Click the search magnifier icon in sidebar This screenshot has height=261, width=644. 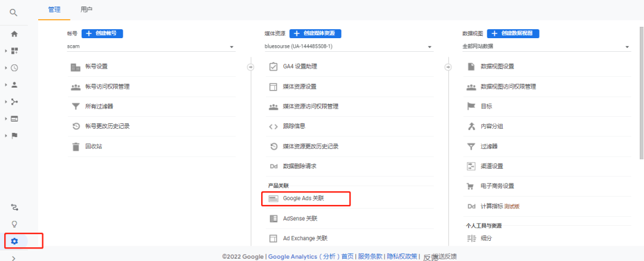[14, 12]
